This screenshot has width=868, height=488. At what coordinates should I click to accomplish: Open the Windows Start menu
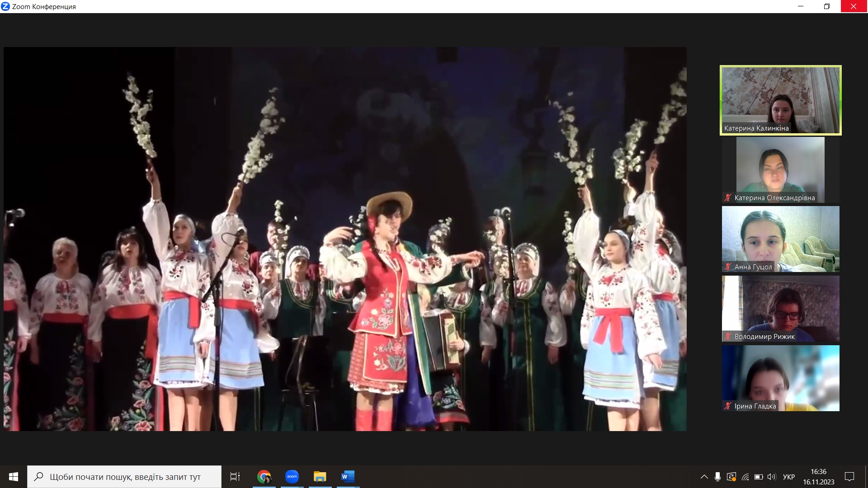pos(14,477)
